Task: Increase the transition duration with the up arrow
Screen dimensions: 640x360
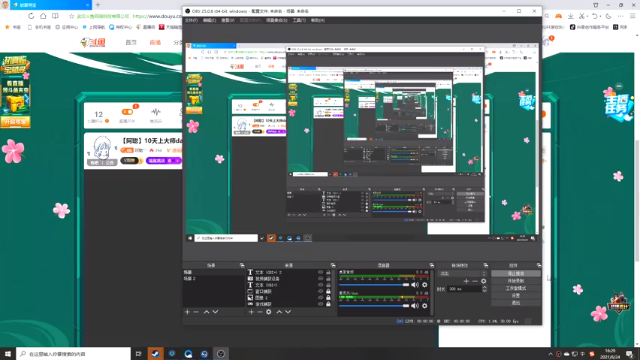Action: [484, 287]
